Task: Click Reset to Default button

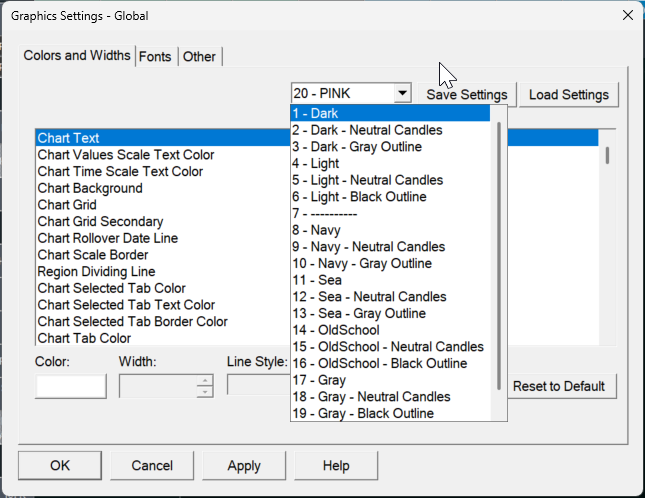Action: pyautogui.click(x=558, y=386)
